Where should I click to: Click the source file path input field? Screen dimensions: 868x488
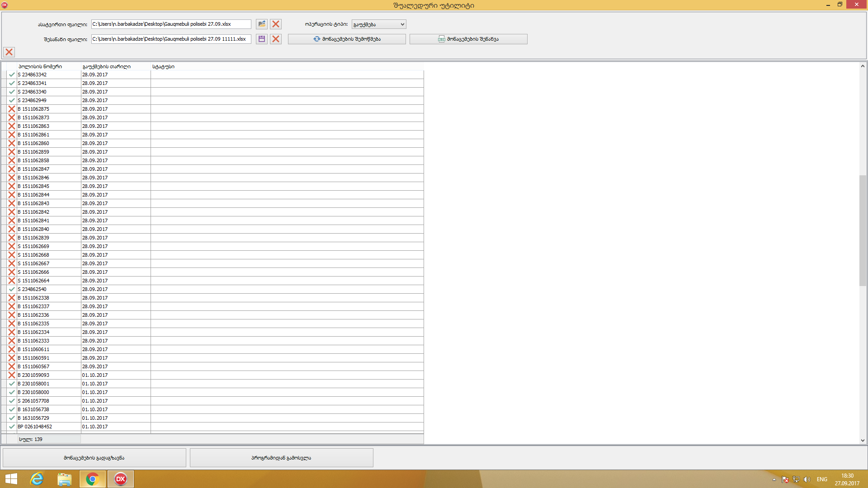[171, 24]
